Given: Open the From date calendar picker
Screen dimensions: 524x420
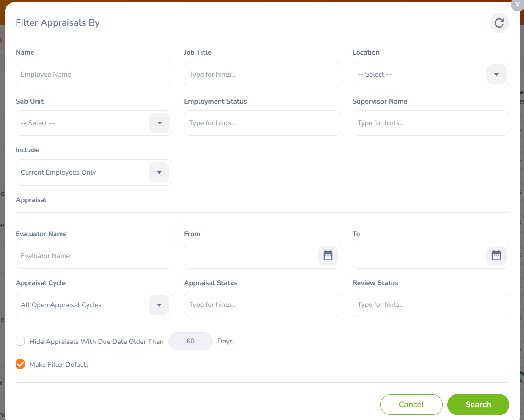Looking at the screenshot, I should point(328,255).
